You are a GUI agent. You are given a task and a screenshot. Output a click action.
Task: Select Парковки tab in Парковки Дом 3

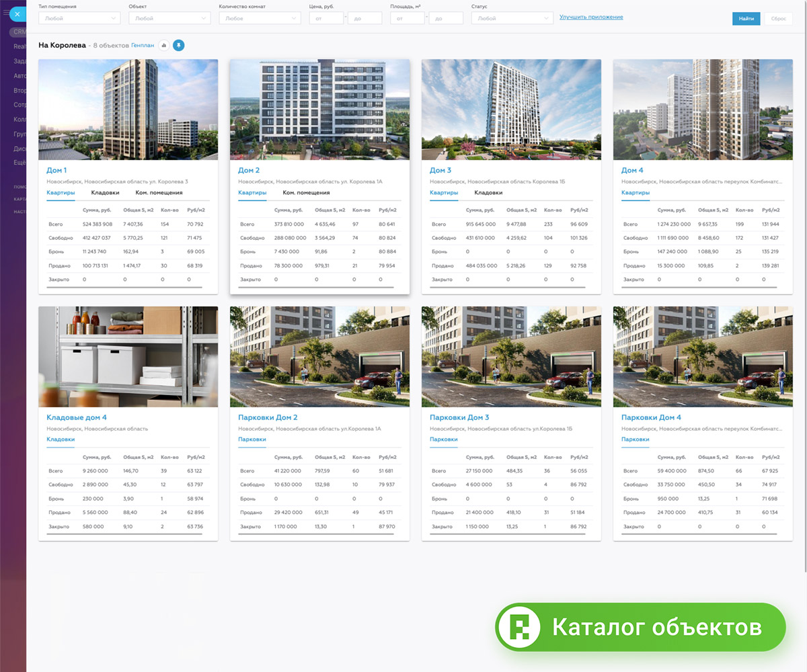444,439
